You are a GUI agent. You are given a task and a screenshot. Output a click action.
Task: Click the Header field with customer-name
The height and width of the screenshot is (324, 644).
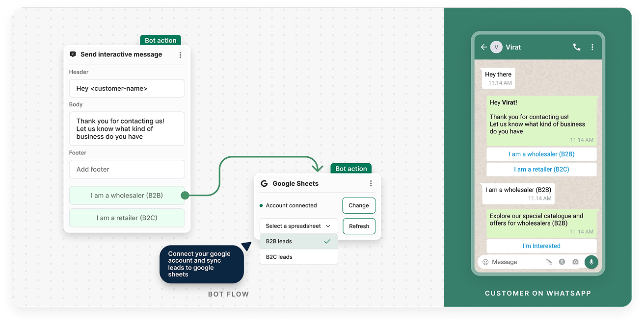coord(127,89)
